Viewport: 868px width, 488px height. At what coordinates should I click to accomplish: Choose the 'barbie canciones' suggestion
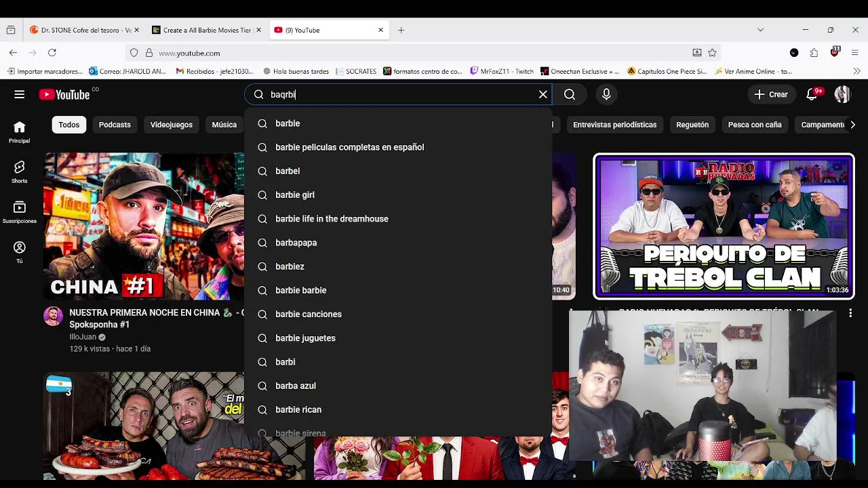398,314
